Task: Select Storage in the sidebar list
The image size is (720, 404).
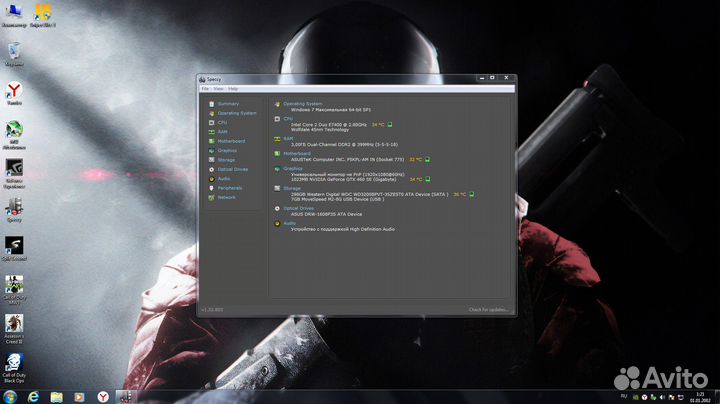Action: 226,160
